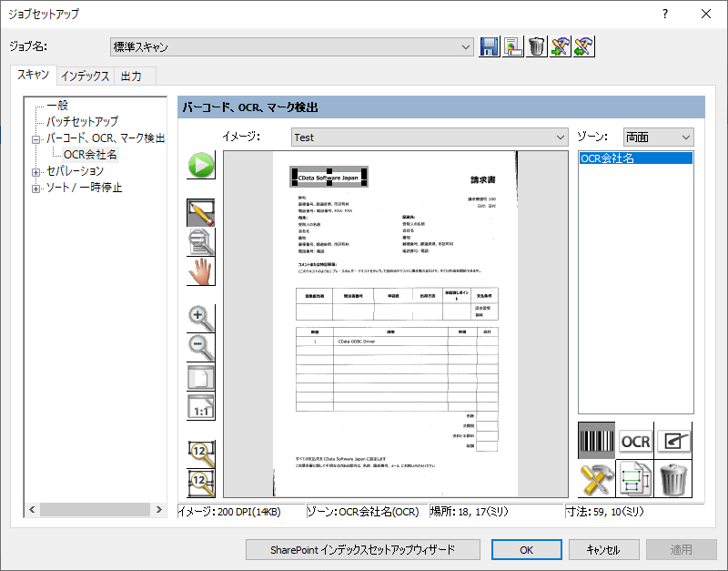The image size is (728, 571).
Task: Click the tree horizontal scrollbar thumb
Action: (x=95, y=510)
